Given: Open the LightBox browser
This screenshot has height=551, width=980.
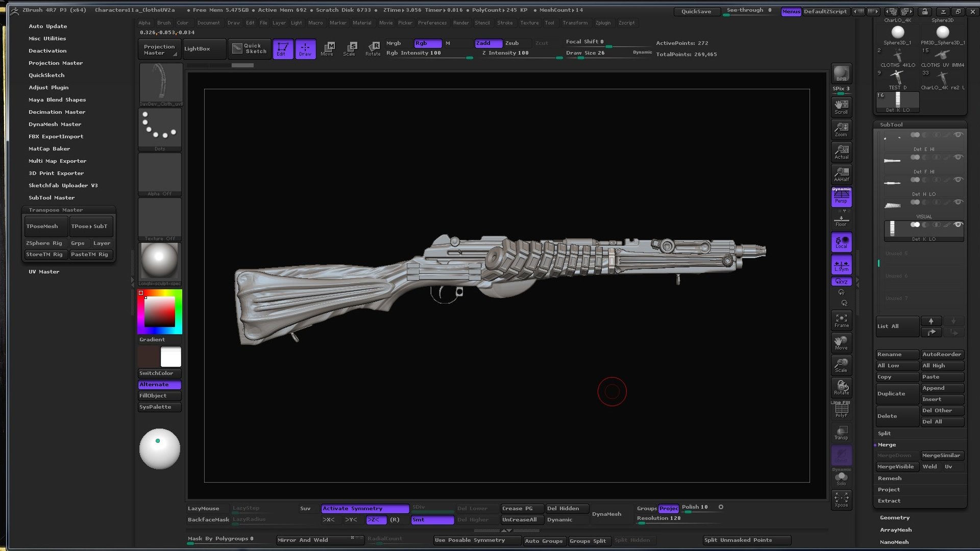Looking at the screenshot, I should (x=204, y=48).
